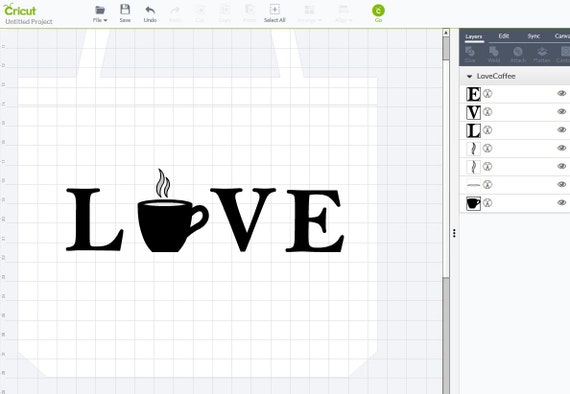The height and width of the screenshot is (394, 570).
Task: Hide the coffee cup layer
Action: (x=562, y=202)
